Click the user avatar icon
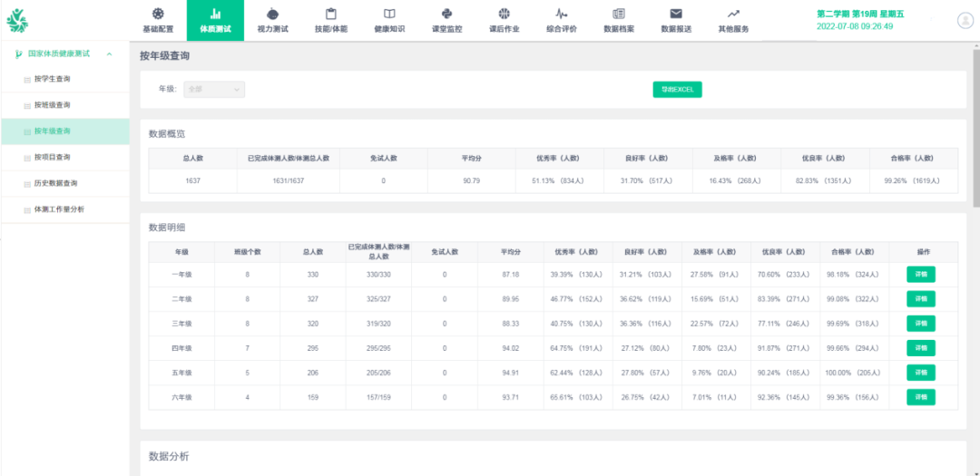This screenshot has width=980, height=476. click(965, 21)
